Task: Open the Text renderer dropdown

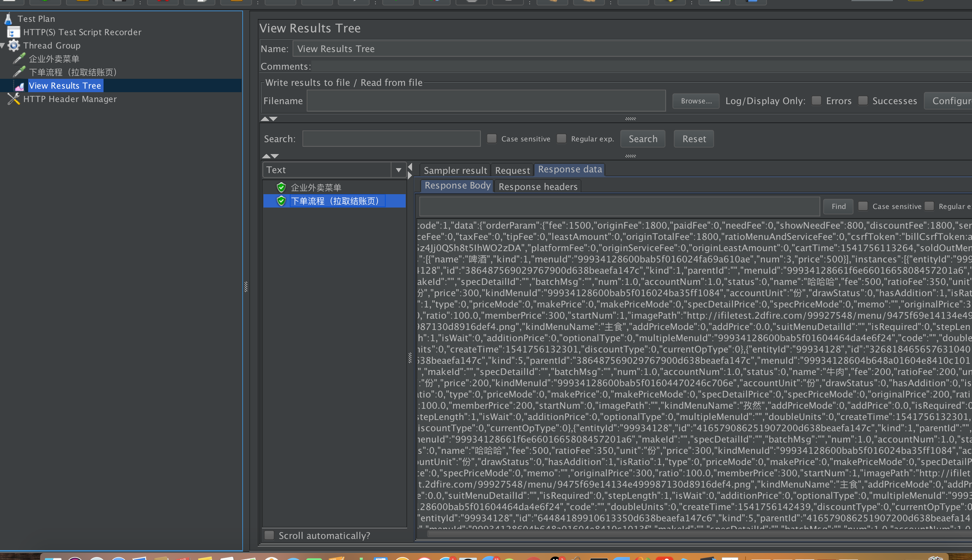Action: pyautogui.click(x=398, y=170)
